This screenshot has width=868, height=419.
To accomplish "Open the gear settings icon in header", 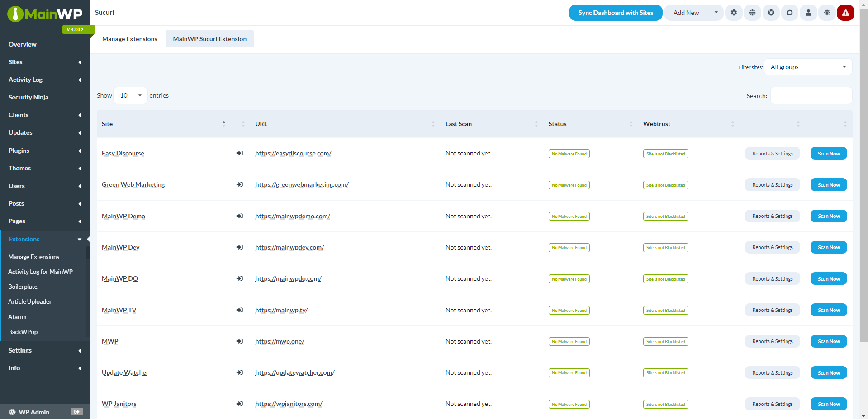I will click(x=734, y=13).
